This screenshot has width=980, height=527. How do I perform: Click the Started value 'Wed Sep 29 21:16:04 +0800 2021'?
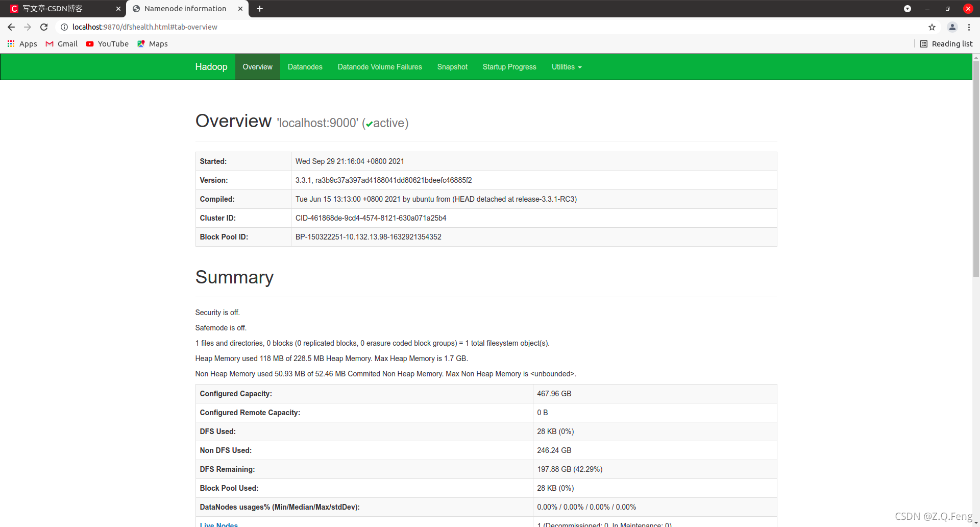click(350, 161)
